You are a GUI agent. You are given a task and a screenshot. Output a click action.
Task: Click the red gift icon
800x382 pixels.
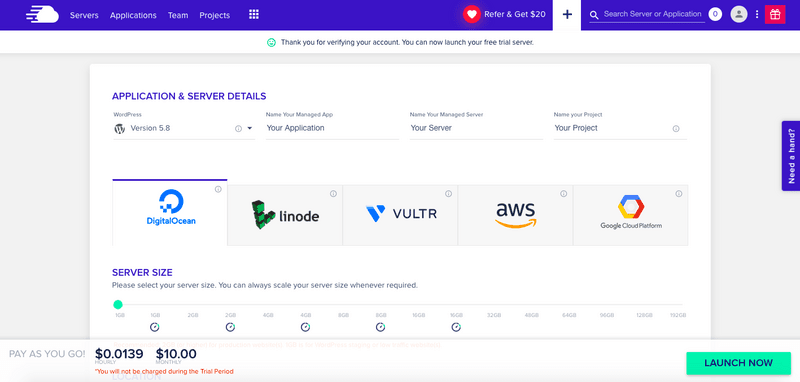(x=775, y=14)
